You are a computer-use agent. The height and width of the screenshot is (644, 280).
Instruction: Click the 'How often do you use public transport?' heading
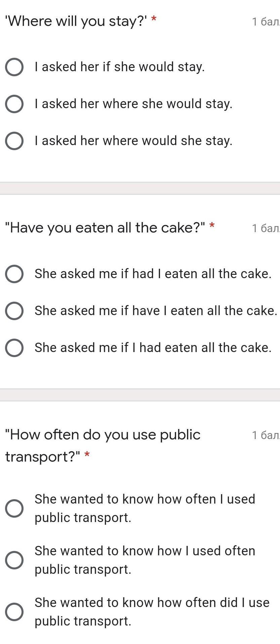(103, 435)
